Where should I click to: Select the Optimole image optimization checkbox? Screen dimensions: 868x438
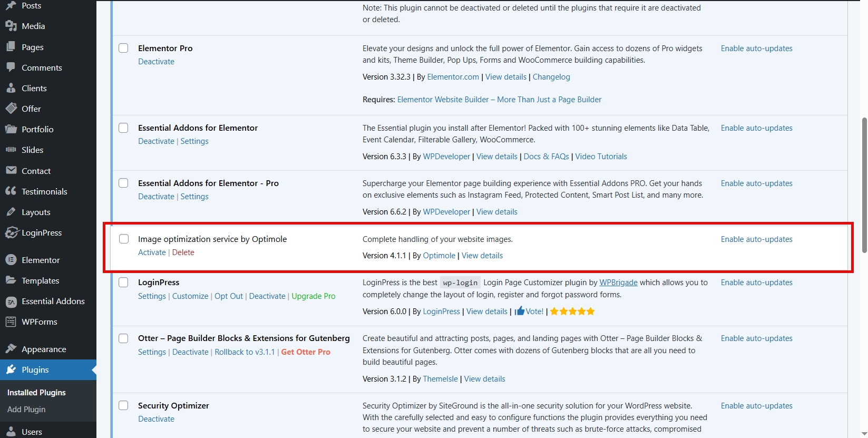point(123,239)
